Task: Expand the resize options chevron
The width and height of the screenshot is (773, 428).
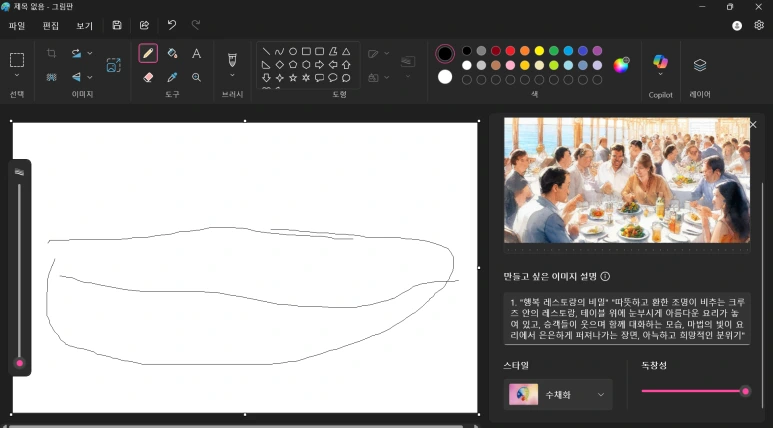Action: point(90,53)
